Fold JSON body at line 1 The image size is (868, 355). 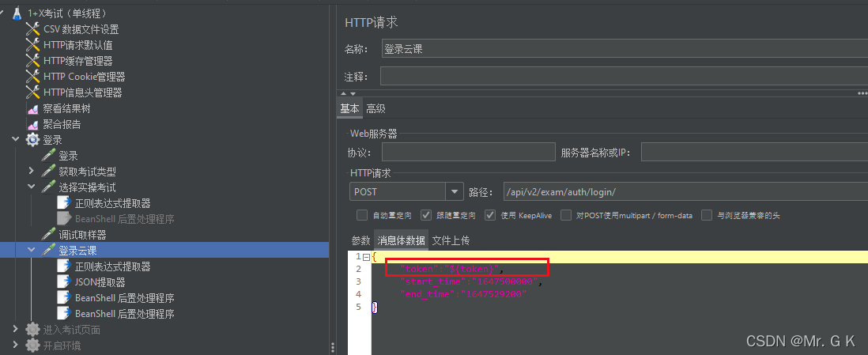point(367,257)
